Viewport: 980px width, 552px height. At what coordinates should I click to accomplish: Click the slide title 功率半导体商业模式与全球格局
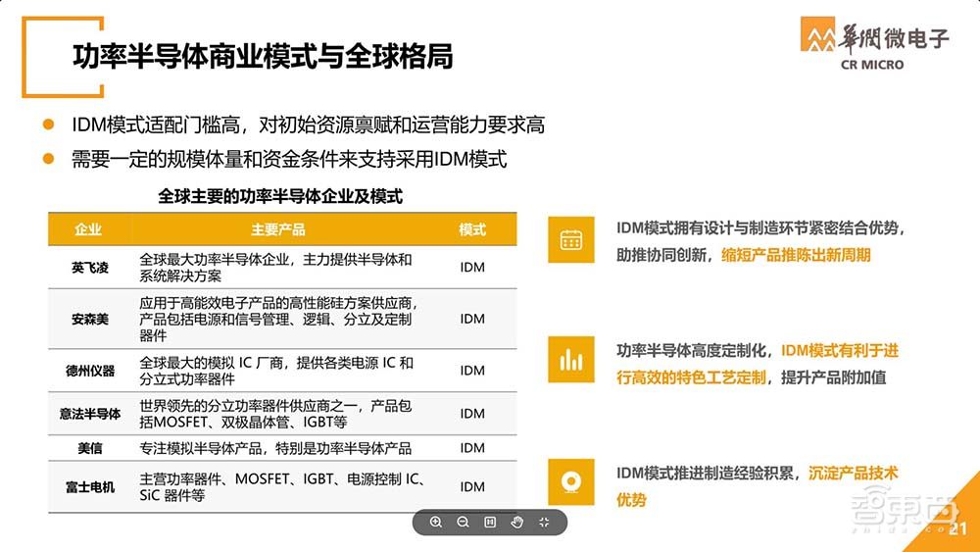263,56
